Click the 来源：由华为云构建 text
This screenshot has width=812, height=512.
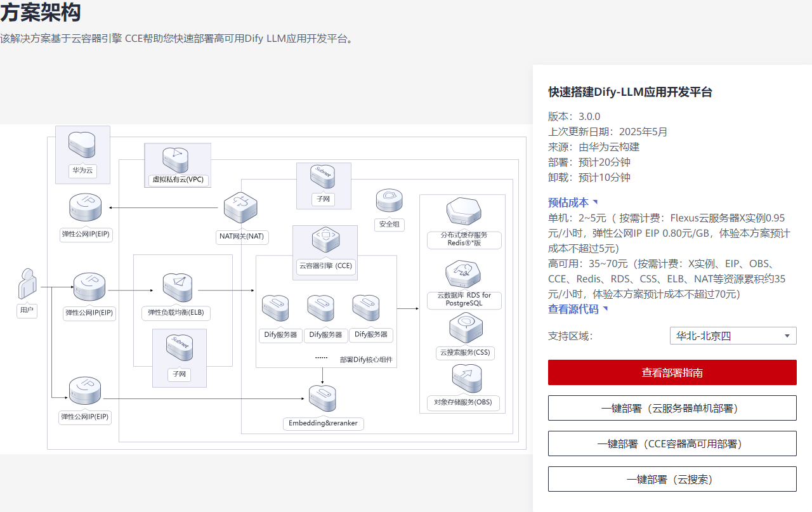point(594,147)
